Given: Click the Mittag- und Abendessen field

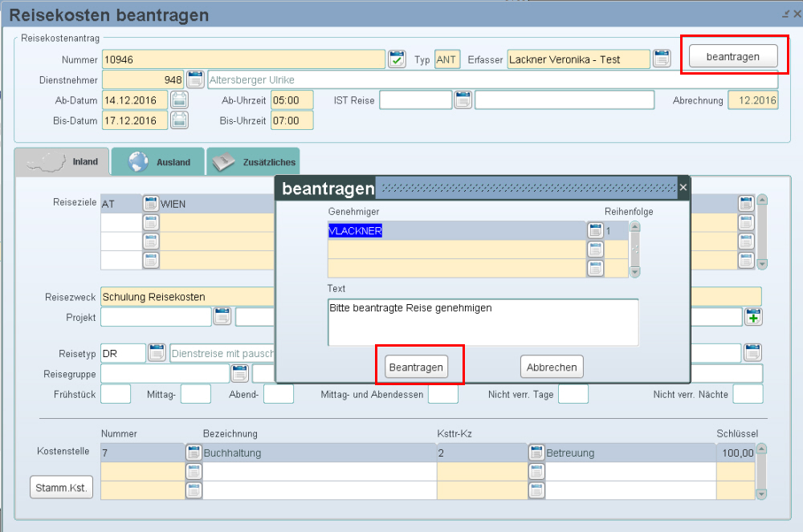Looking at the screenshot, I should pos(443,395).
